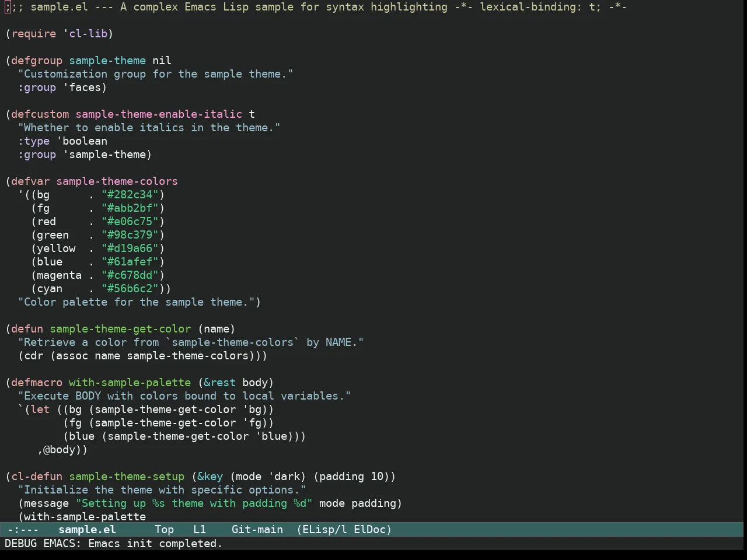Place cursor on sample.el in the header comment
Image resolution: width=747 pixels, height=560 pixels.
(x=56, y=7)
